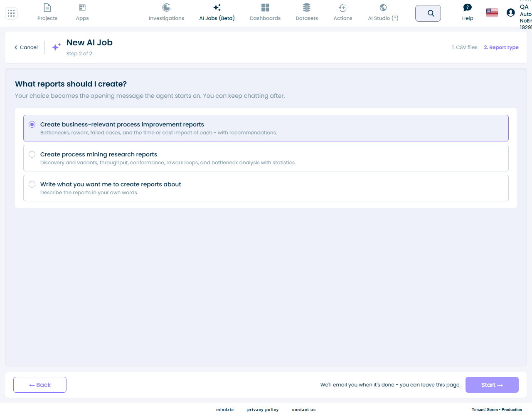Viewport: 532px width, 416px height.
Task: Go to step 1 CSV files
Action: coord(465,47)
